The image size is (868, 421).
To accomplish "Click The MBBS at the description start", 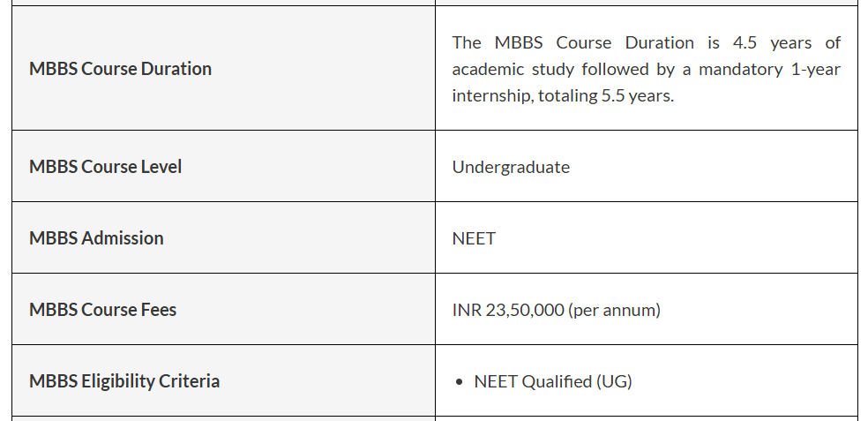I will 486,42.
